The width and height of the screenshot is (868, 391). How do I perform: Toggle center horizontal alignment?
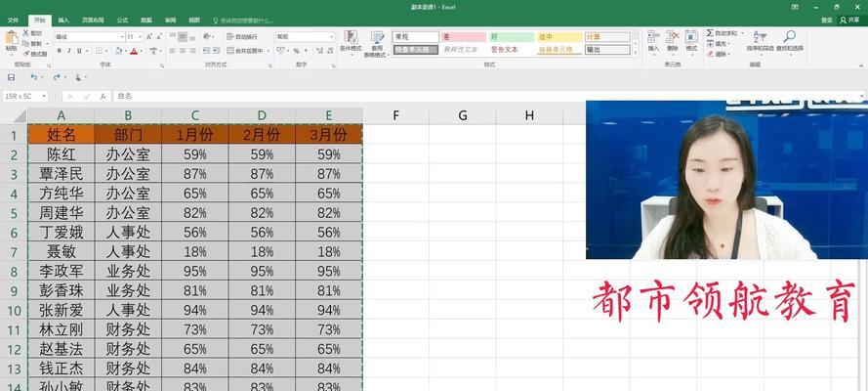tap(183, 51)
